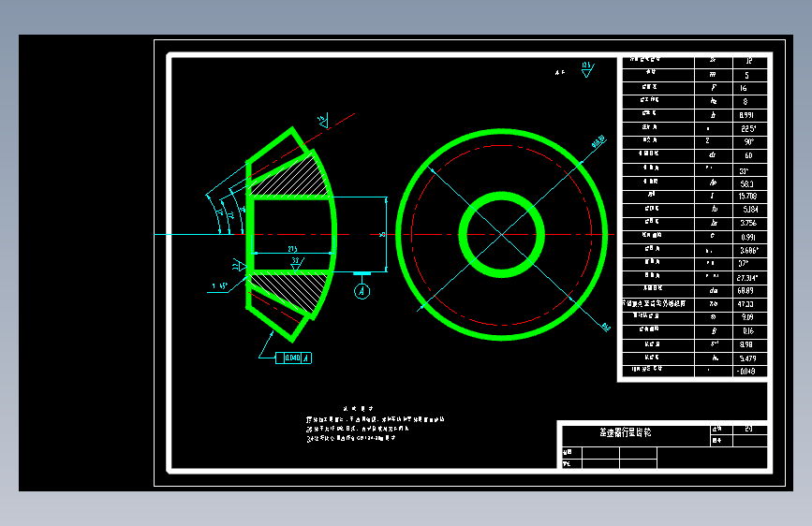
Task: Click the table value 9.09
Action: [x=747, y=317]
